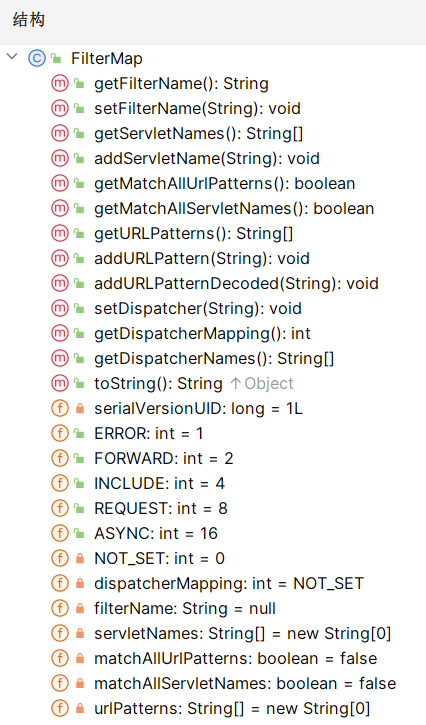Screen dimensions: 426x725
Task: Select getMatchAllUrlPatterns(): boolean method
Action: coord(225,184)
